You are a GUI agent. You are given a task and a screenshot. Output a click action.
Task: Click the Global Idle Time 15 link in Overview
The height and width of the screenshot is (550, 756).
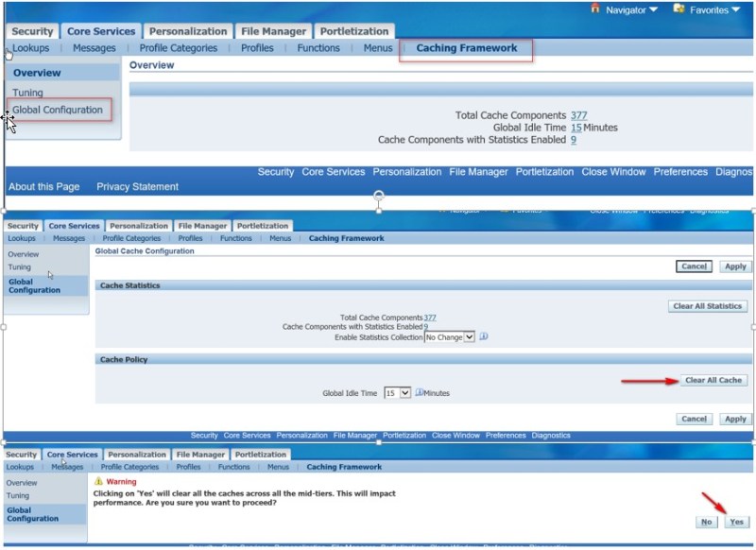coord(576,128)
